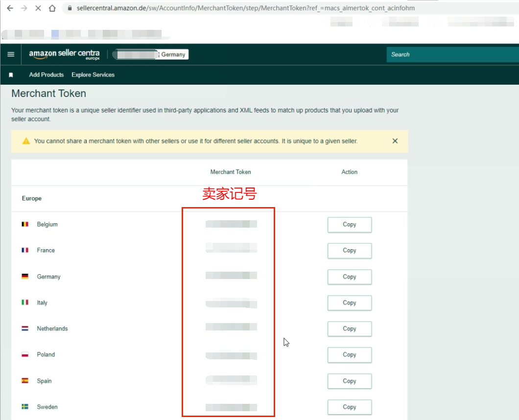Focus the Seller Central Search field

tap(452, 54)
